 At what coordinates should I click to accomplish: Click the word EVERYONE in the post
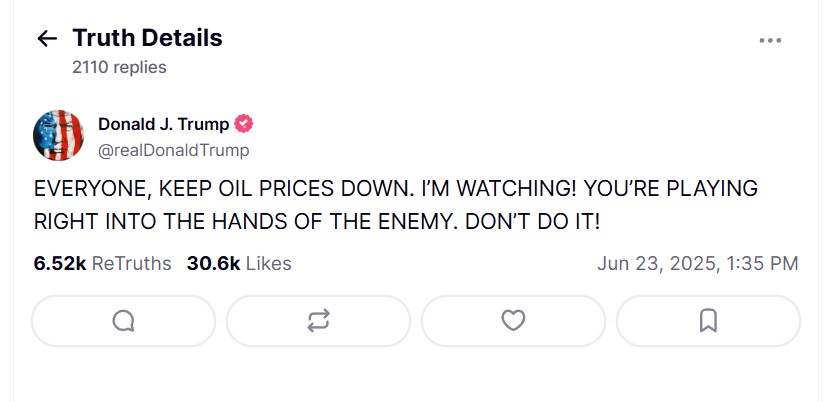(x=89, y=189)
